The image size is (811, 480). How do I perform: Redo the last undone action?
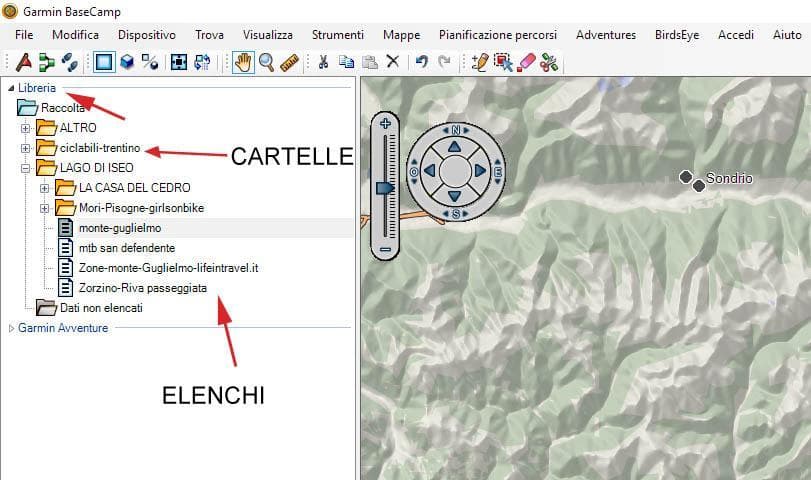coord(444,62)
